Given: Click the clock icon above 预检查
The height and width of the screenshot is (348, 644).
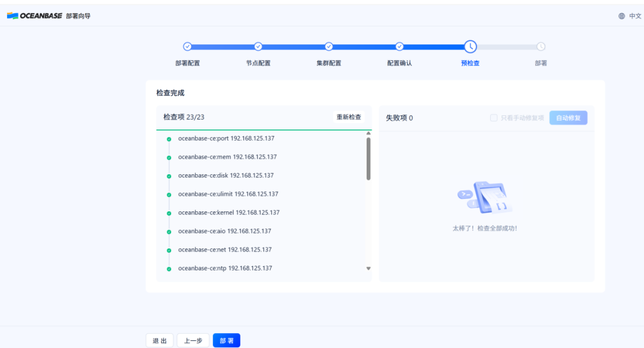Looking at the screenshot, I should point(469,46).
